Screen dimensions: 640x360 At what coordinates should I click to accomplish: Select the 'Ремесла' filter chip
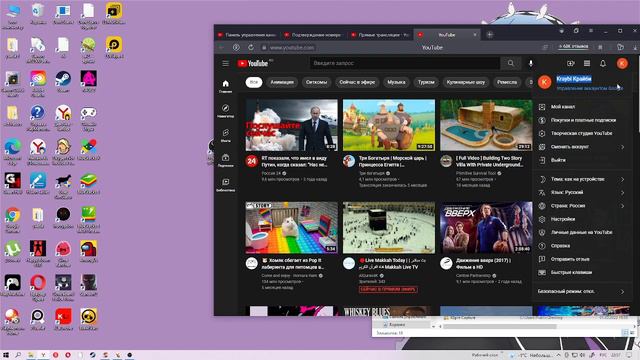507,82
